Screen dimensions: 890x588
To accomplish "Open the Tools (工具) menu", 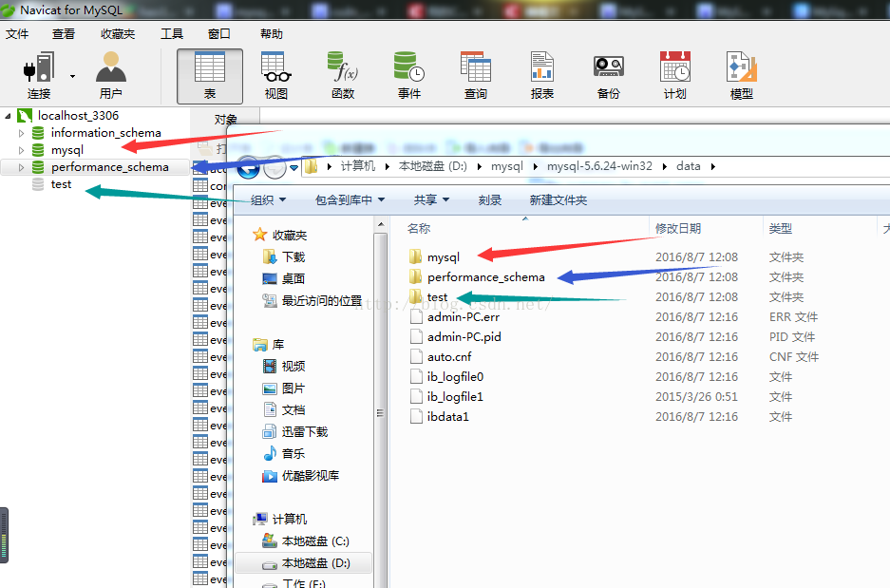I will click(x=172, y=34).
